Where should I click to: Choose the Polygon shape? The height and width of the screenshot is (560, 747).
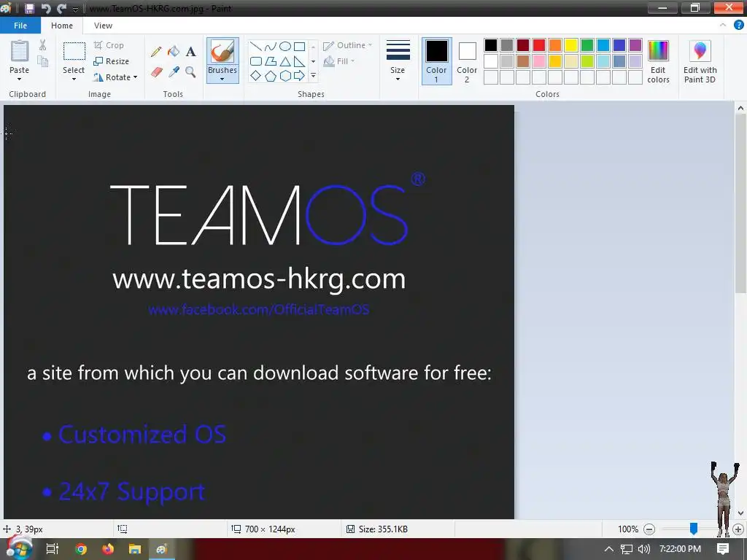(x=271, y=61)
